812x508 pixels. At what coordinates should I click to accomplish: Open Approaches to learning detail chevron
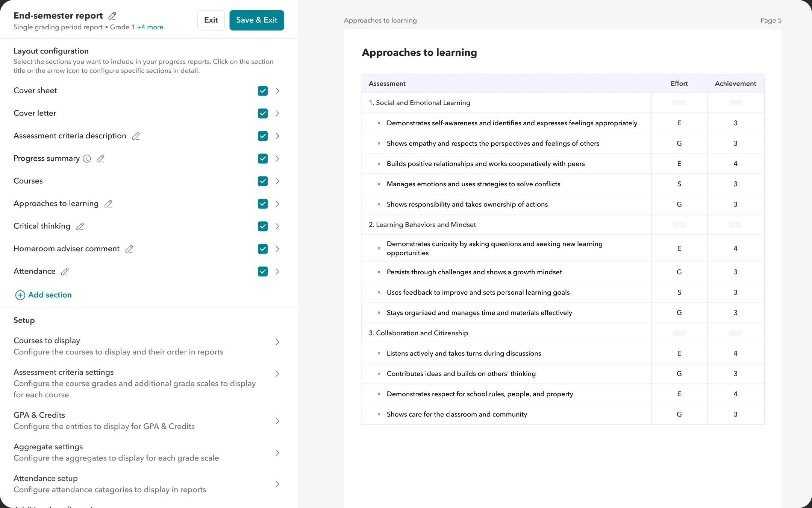pyautogui.click(x=277, y=204)
